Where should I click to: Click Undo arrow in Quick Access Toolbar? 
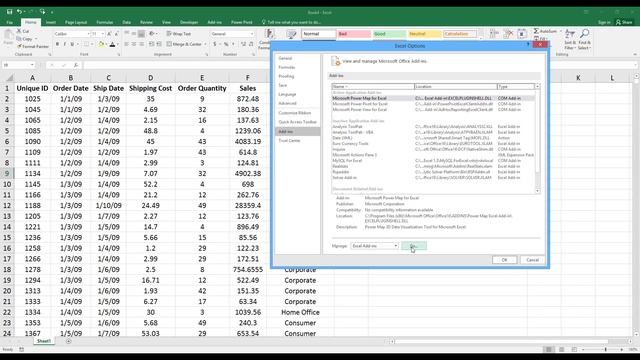pyautogui.click(x=19, y=12)
